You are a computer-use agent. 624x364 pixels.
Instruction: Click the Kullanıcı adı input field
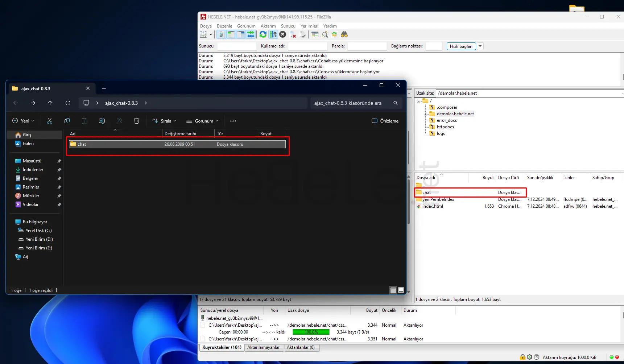pyautogui.click(x=307, y=46)
